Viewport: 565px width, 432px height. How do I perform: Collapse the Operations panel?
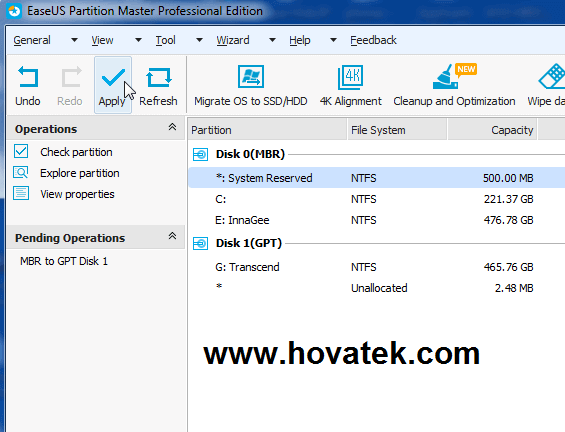172,127
